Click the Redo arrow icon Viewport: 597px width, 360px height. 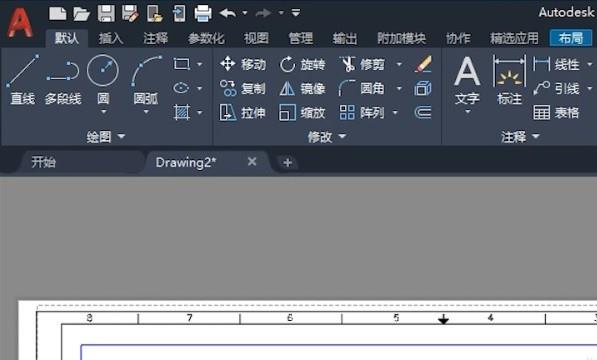pyautogui.click(x=263, y=13)
